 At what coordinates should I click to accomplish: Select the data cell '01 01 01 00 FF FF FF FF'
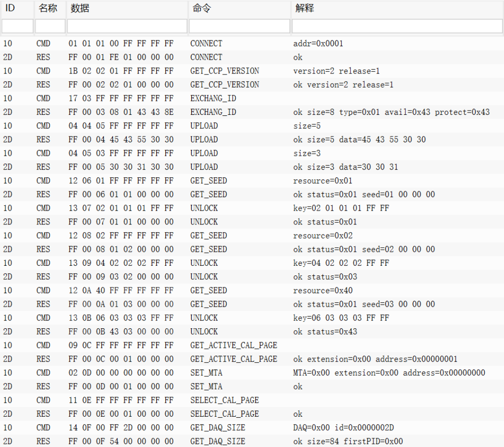[121, 43]
